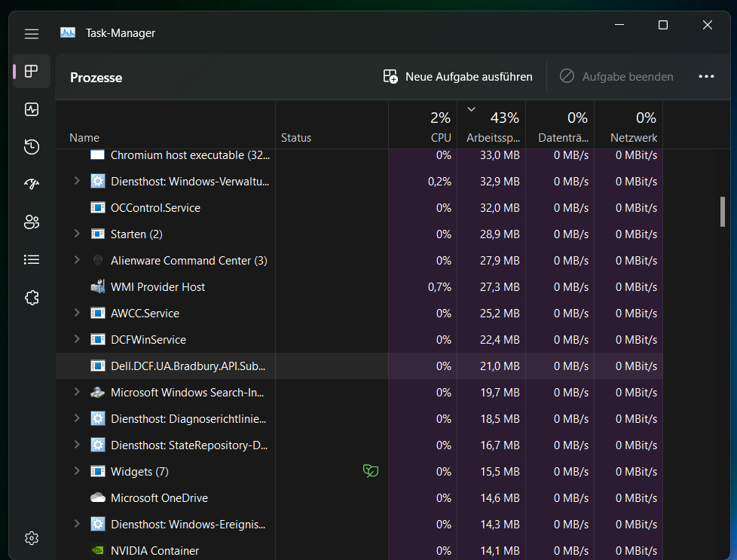737x560 pixels.
Task: Expand Diensthost: Windows-Verwaltung process group
Action: pos(77,181)
